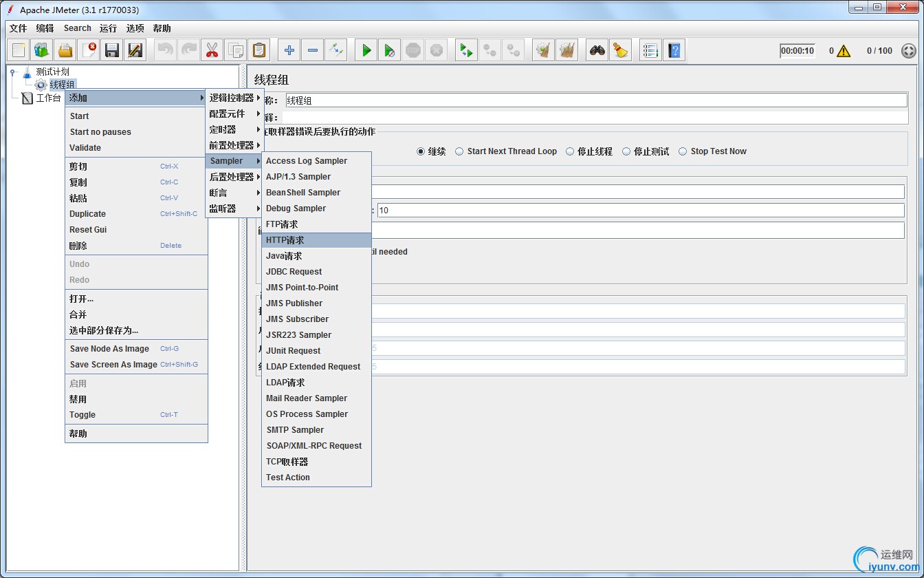Click the Close test plan toolbar icon
The image size is (924, 578).
[89, 50]
